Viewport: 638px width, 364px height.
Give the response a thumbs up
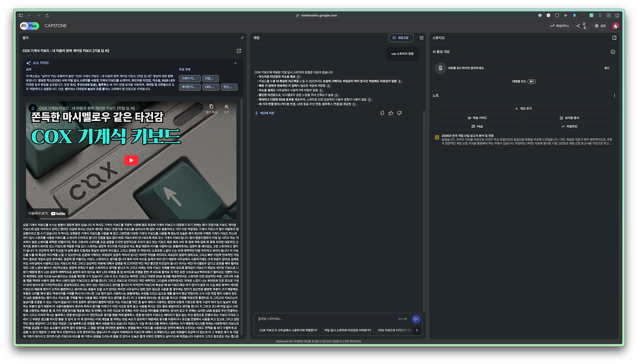tap(391, 113)
